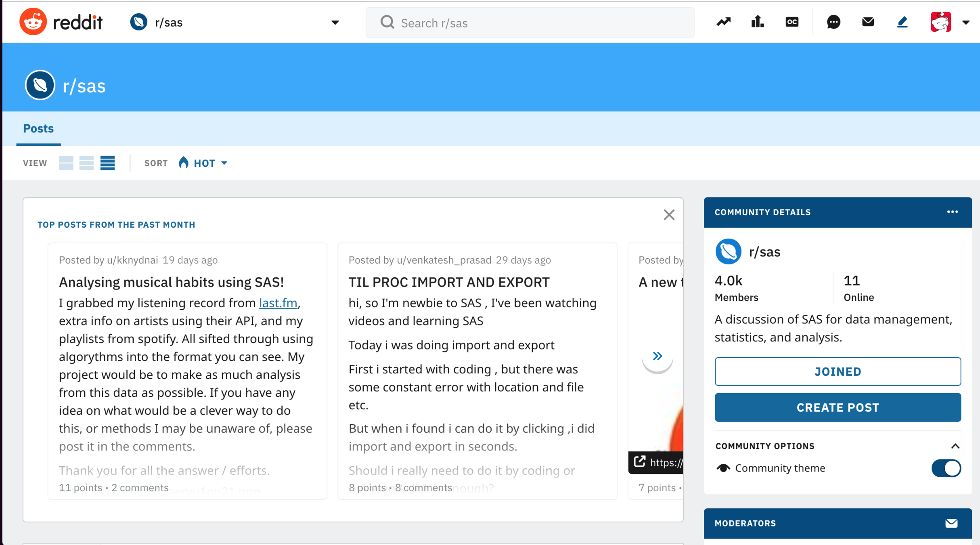This screenshot has height=545, width=980.
Task: Click the CREATE POST button
Action: pyautogui.click(x=838, y=407)
